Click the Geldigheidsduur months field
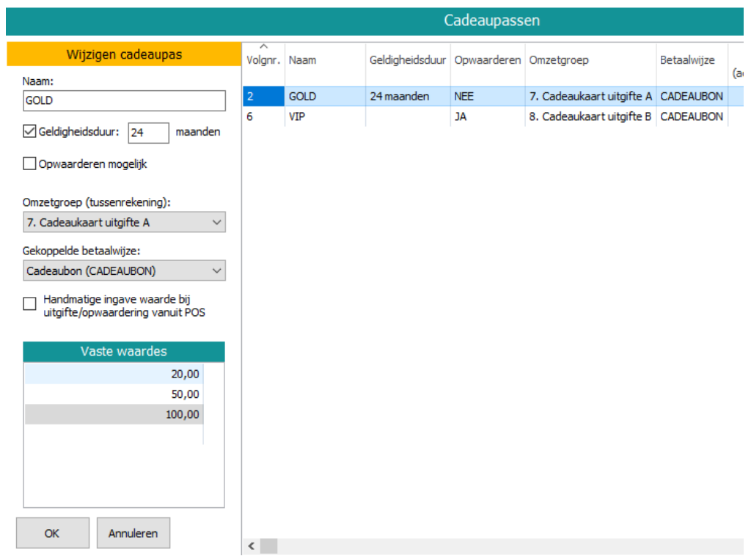This screenshot has width=751, height=560. (x=149, y=133)
